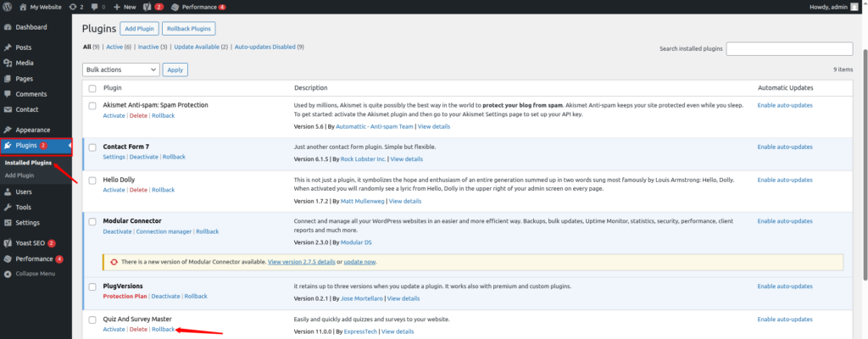Click the plus New content item
The width and height of the screenshot is (868, 339).
[x=125, y=7]
